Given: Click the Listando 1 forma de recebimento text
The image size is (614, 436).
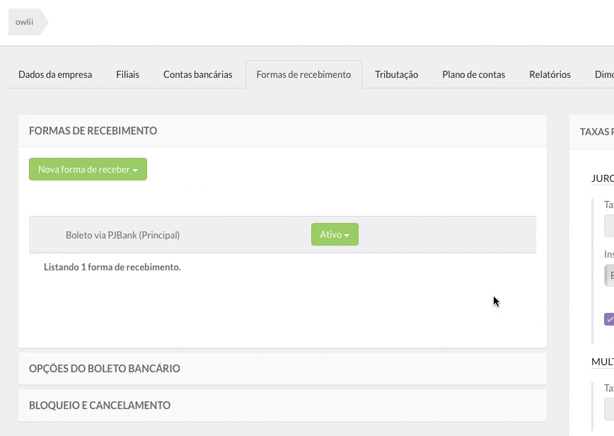Looking at the screenshot, I should 112,267.
